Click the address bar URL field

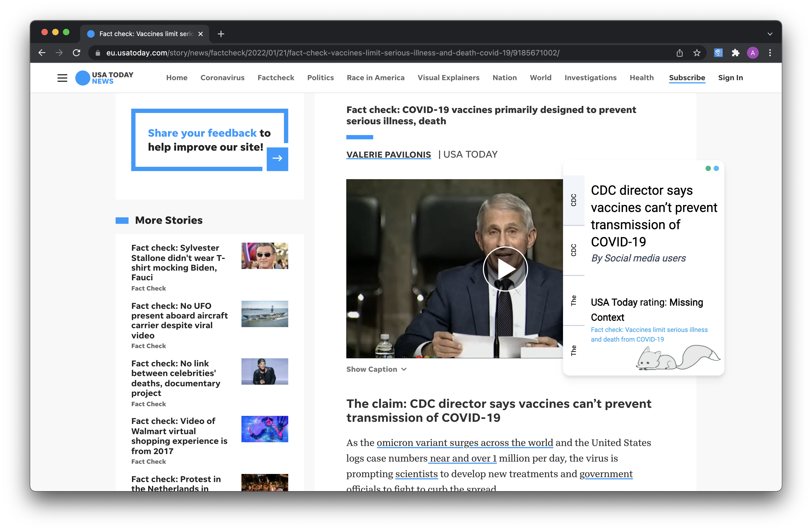click(333, 53)
